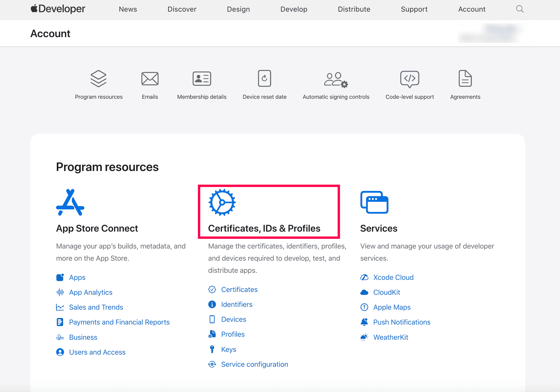Open Payments and Financial Reports
This screenshot has height=392, width=560.
coord(119,322)
